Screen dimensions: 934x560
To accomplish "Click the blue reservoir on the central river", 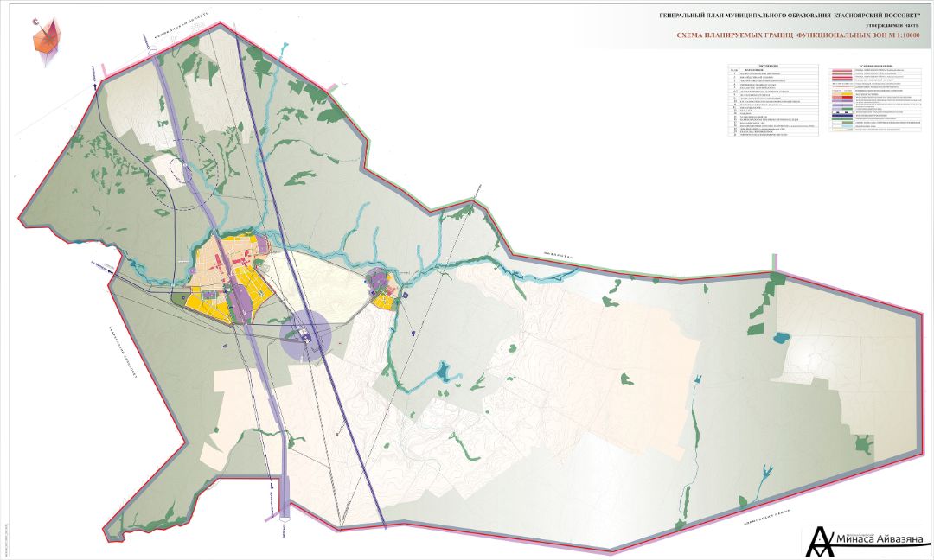I will coord(443,372).
